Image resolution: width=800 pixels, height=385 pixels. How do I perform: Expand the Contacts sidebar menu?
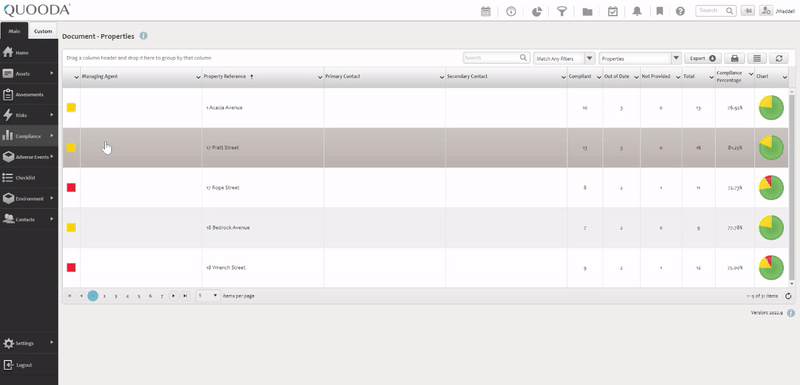pos(29,219)
